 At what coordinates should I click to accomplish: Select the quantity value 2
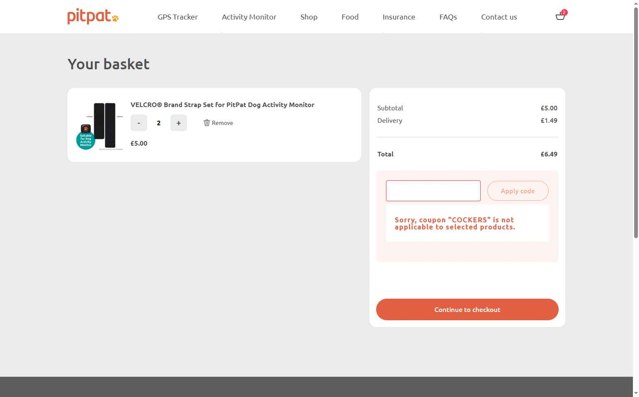coord(159,123)
